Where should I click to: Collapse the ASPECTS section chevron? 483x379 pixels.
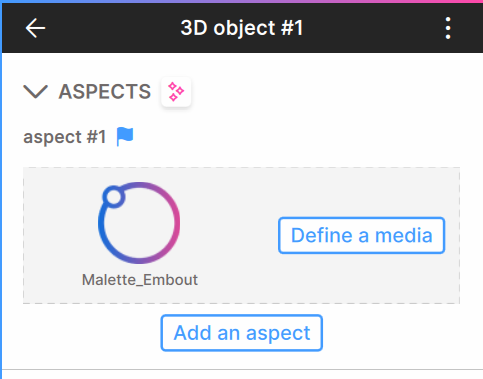pos(35,92)
